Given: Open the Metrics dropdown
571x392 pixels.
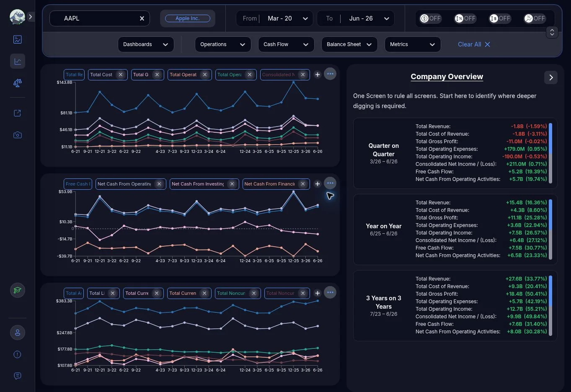Looking at the screenshot, I should pos(413,44).
